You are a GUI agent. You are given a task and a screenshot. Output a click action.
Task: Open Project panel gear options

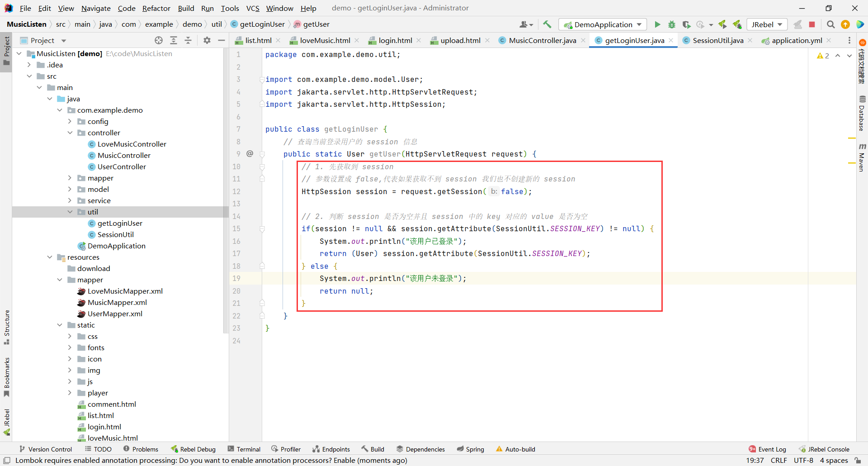click(x=207, y=40)
